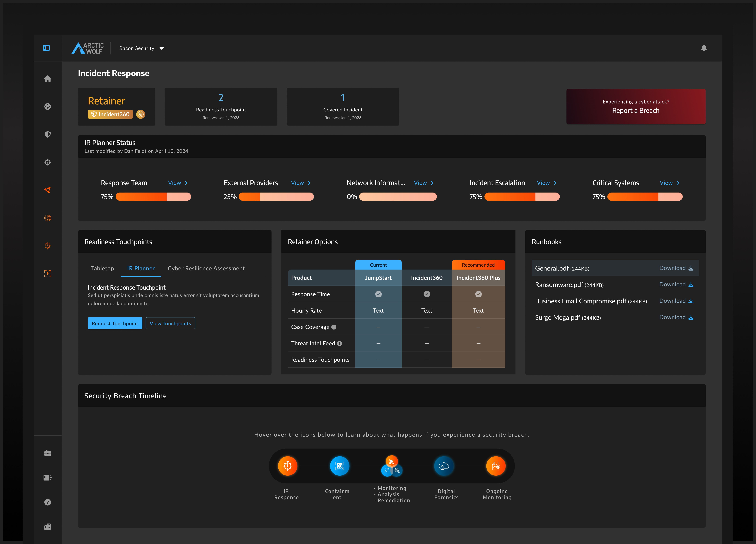
Task: Click the 'Incident Response Touchpoint' heading
Action: pyautogui.click(x=127, y=287)
